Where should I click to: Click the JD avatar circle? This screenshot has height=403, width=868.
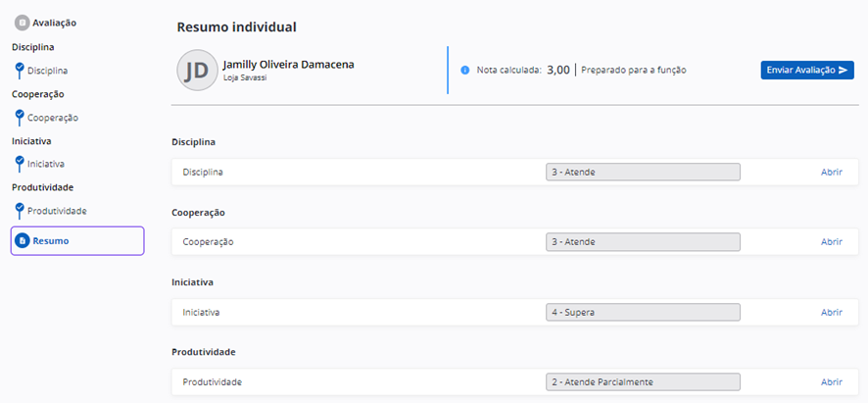tap(197, 70)
